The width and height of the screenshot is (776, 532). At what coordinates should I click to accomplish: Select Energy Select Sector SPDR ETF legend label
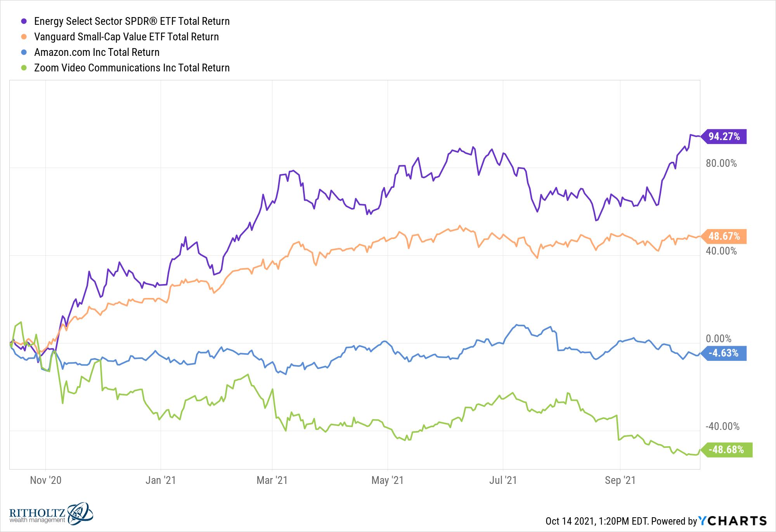pyautogui.click(x=132, y=21)
